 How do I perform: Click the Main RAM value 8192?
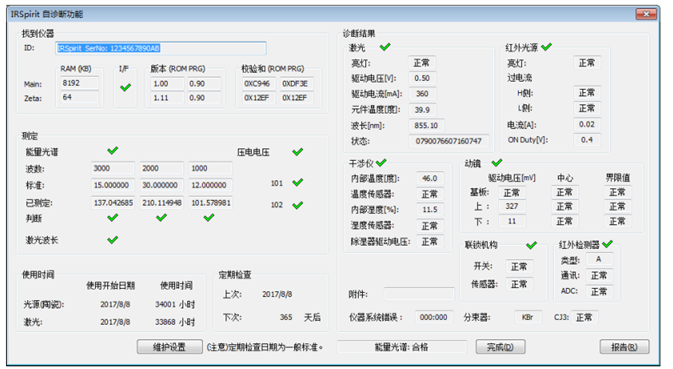pos(79,83)
